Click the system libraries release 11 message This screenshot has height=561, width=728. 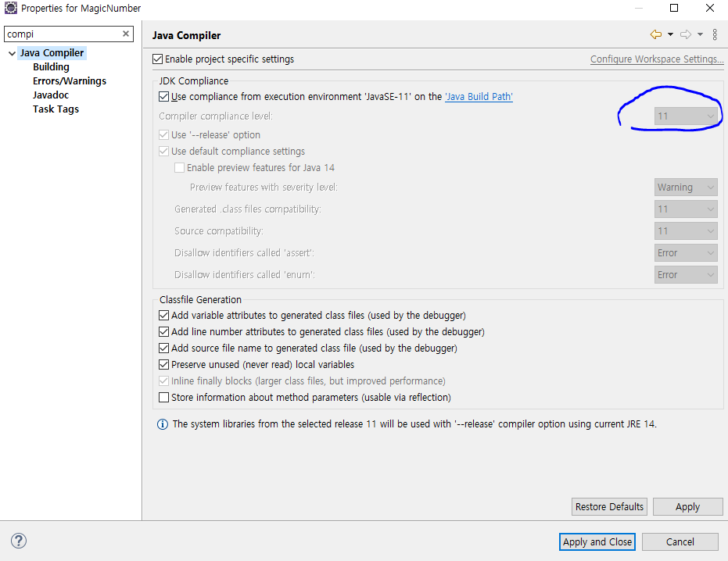[414, 424]
